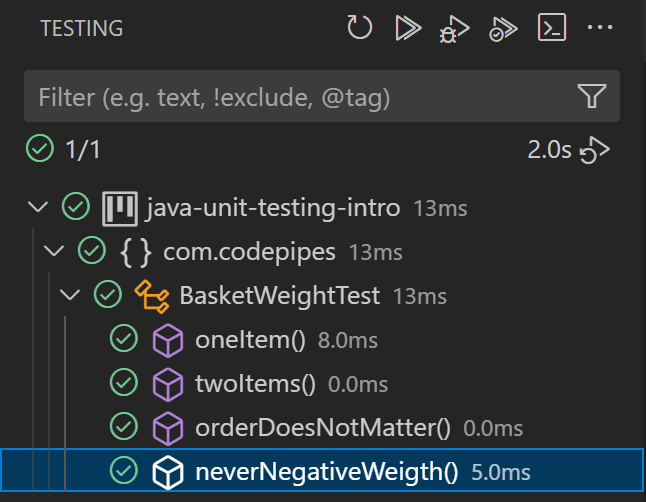Rerun last run icon beside 2.0s
This screenshot has width=646, height=502.
(595, 150)
